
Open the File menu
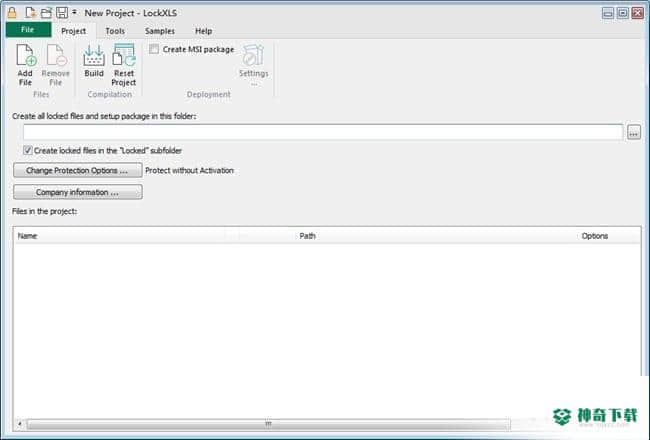click(x=28, y=30)
